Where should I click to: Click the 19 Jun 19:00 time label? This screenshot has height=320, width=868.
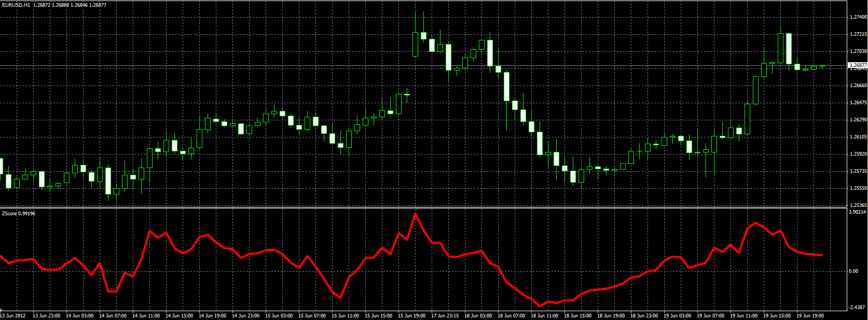tap(810, 316)
